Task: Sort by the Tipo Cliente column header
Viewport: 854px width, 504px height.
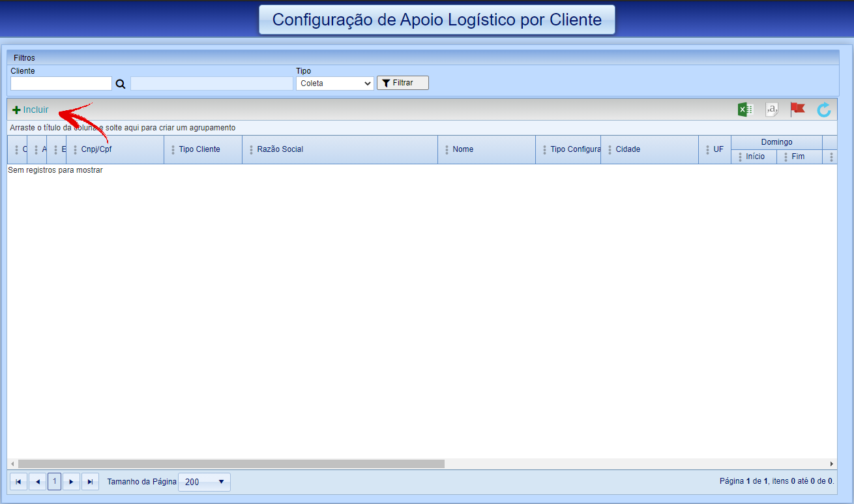Action: [199, 149]
